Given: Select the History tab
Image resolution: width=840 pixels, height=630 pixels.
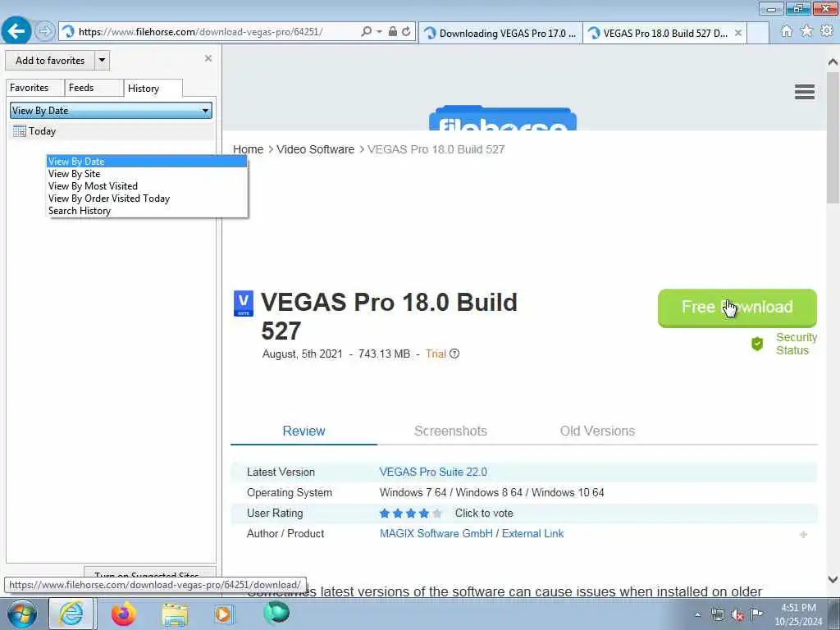Looking at the screenshot, I should coord(153,89).
